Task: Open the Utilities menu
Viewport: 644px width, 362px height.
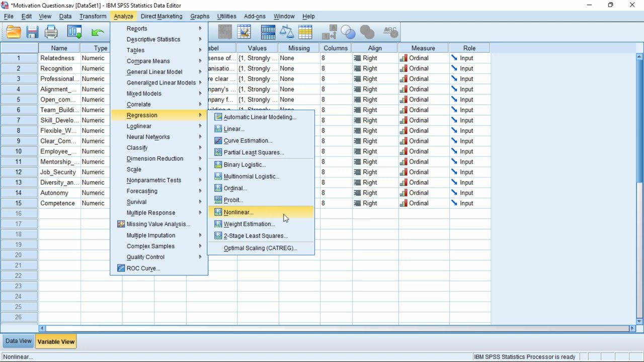Action: [226, 16]
